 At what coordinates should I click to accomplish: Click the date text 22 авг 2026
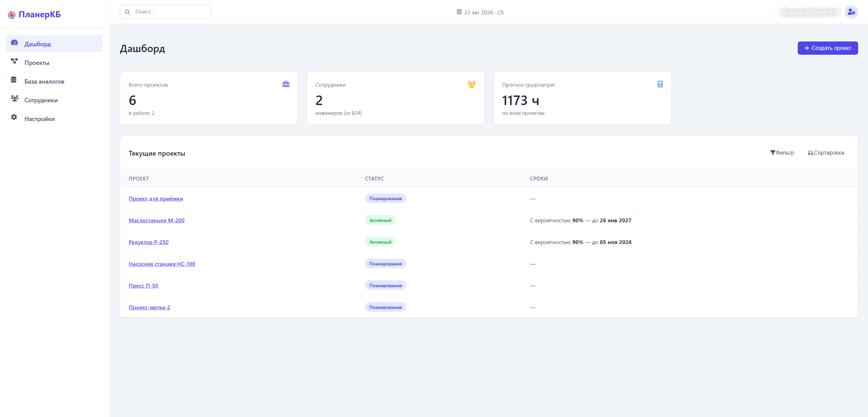click(478, 12)
